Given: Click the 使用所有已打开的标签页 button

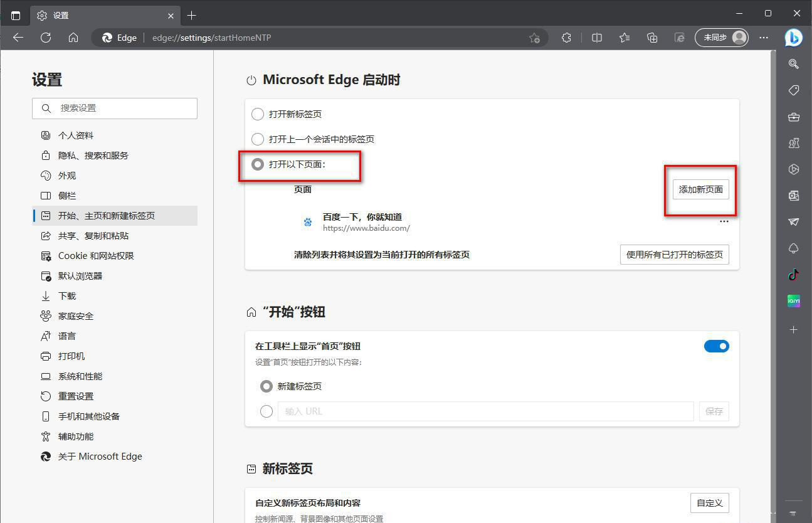Looking at the screenshot, I should click(674, 255).
